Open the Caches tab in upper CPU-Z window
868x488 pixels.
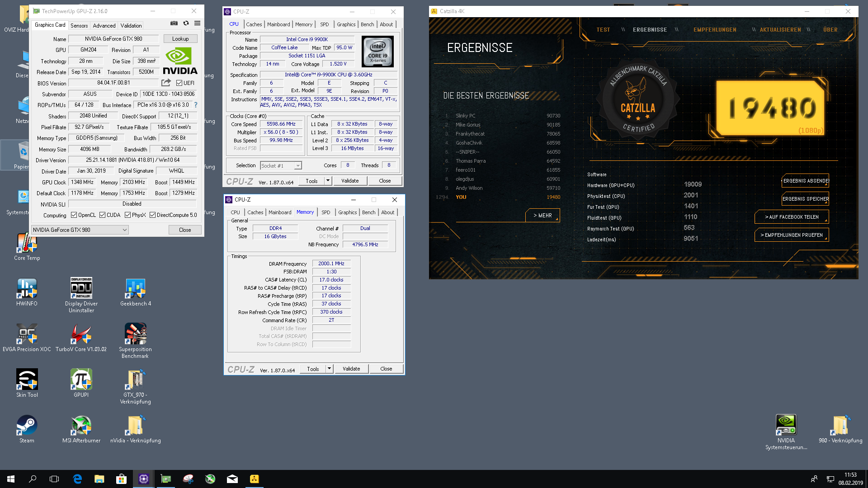click(254, 24)
